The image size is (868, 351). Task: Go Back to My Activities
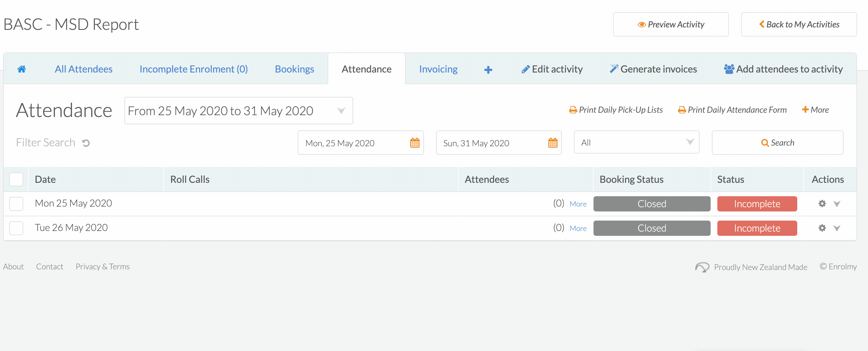[798, 25]
